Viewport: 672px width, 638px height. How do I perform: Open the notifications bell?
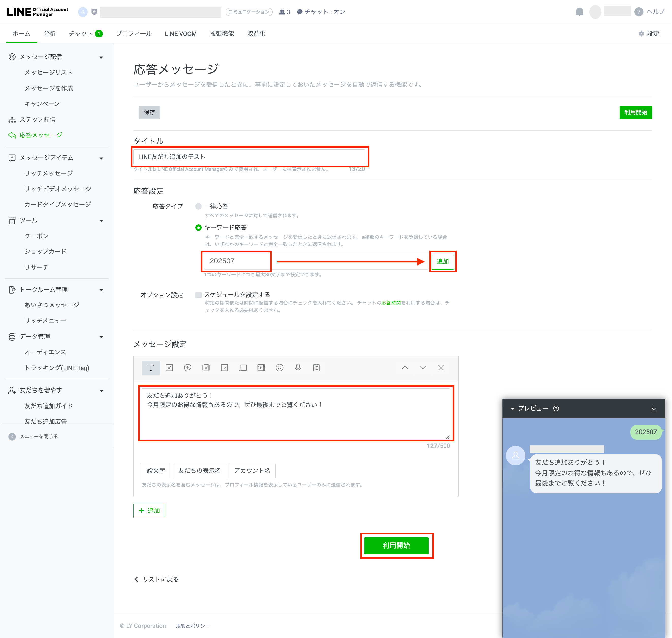(x=580, y=12)
